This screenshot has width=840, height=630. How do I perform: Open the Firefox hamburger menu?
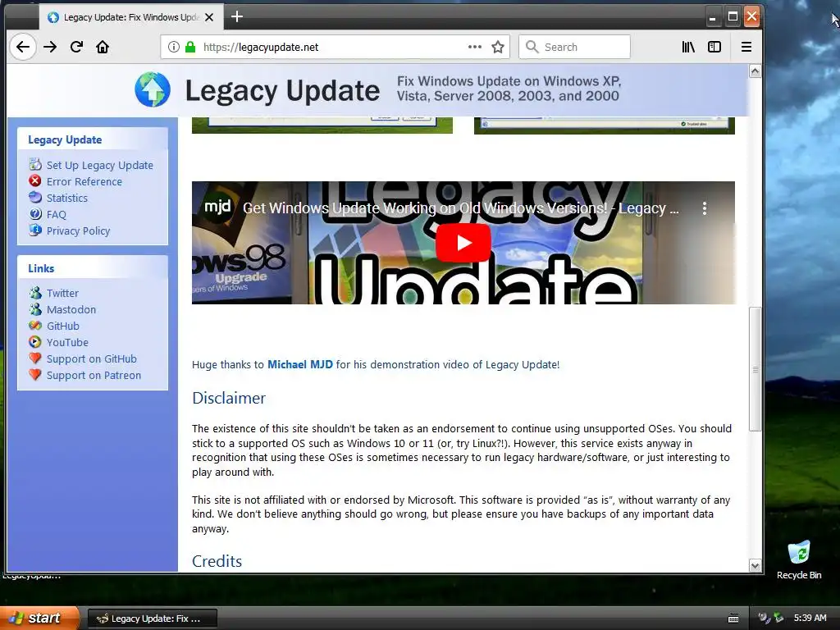click(x=746, y=47)
